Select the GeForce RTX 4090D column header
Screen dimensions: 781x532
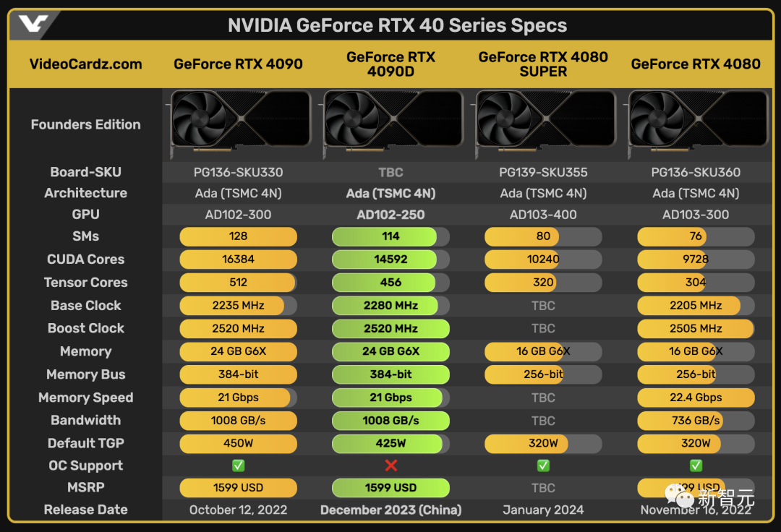[390, 64]
